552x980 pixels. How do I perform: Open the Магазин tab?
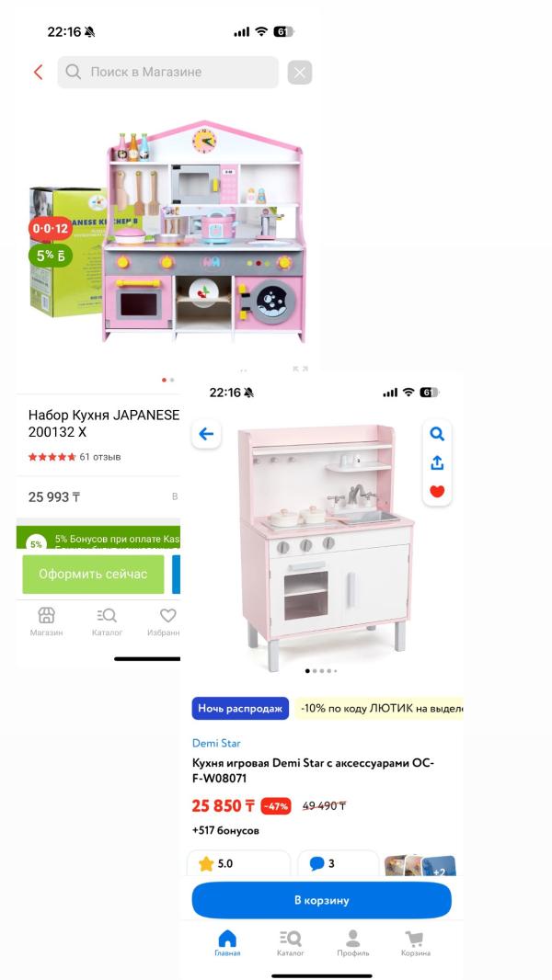pos(46,621)
